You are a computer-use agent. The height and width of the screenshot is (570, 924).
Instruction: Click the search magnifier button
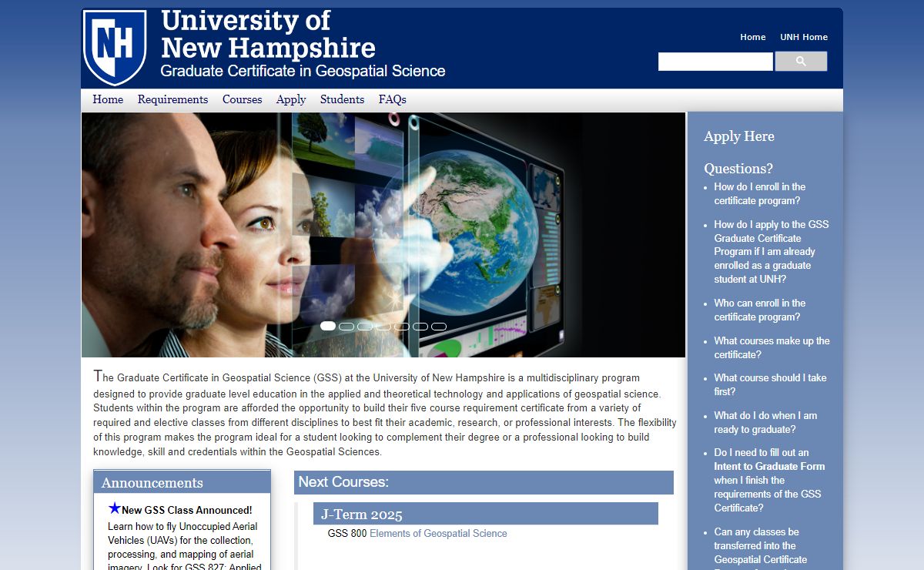801,62
